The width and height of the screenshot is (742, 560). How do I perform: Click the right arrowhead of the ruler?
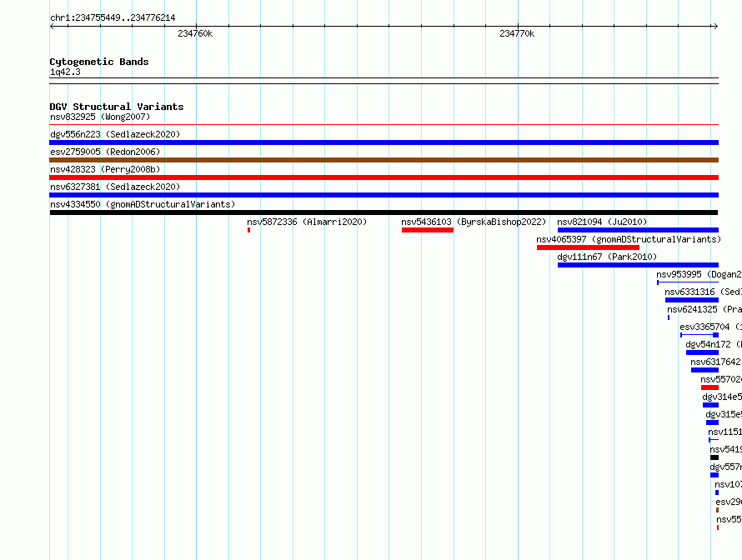point(716,27)
